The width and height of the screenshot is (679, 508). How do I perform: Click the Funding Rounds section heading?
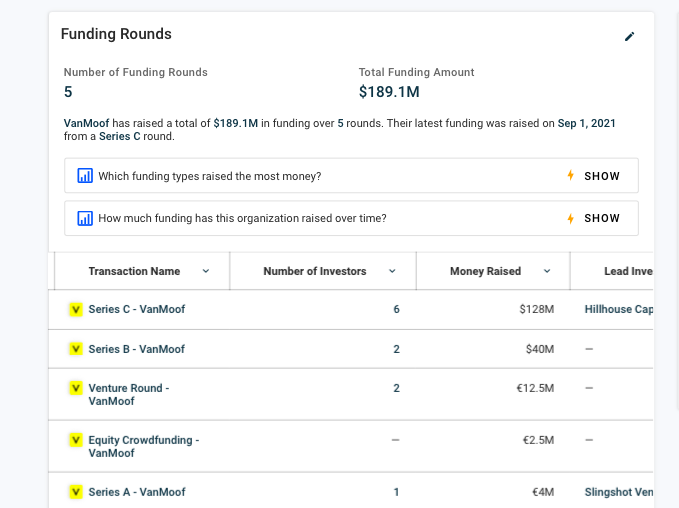point(116,34)
